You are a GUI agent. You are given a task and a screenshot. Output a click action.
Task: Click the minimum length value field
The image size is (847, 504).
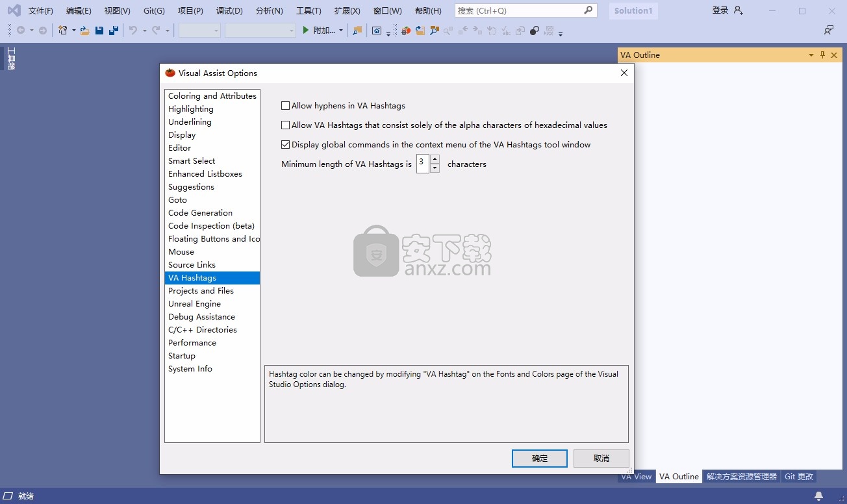tap(422, 164)
